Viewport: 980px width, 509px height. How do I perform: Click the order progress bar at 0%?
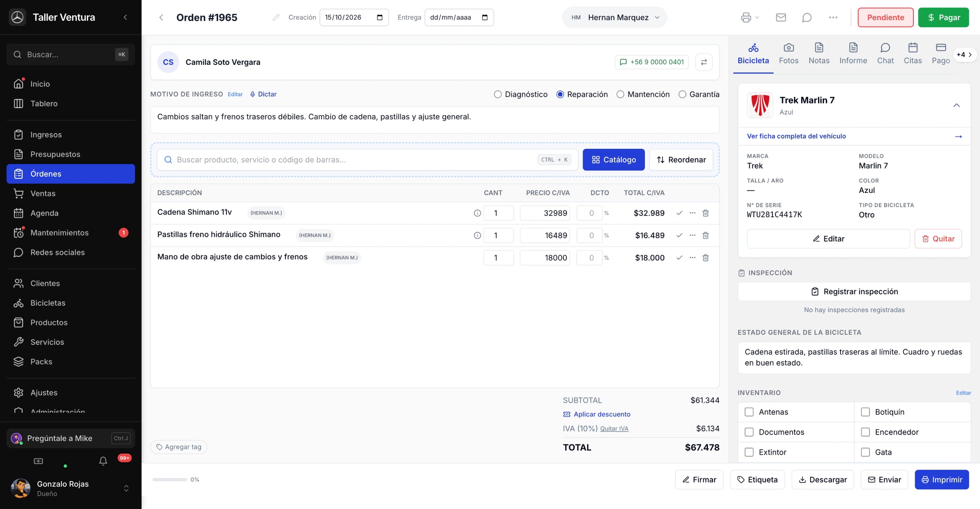click(x=170, y=480)
